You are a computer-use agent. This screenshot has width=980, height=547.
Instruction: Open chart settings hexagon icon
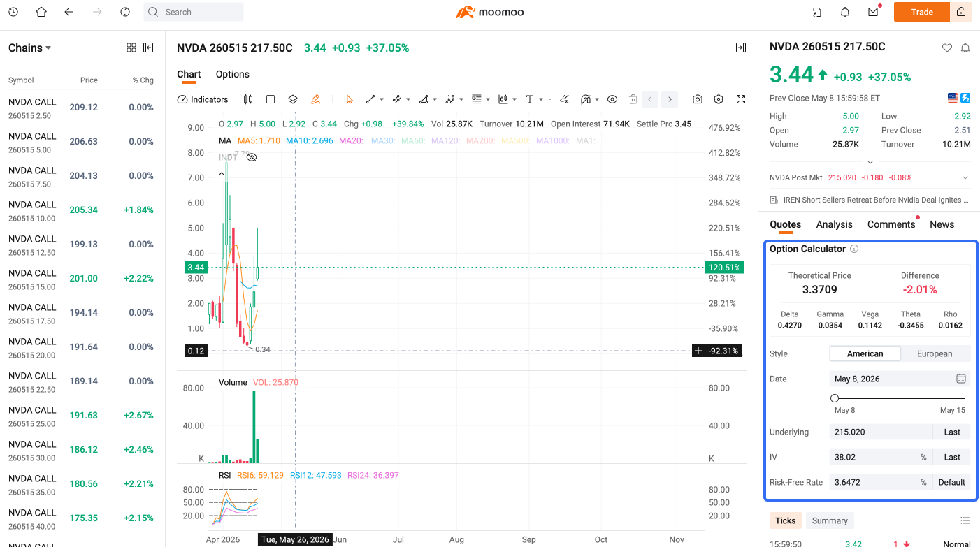(x=719, y=99)
